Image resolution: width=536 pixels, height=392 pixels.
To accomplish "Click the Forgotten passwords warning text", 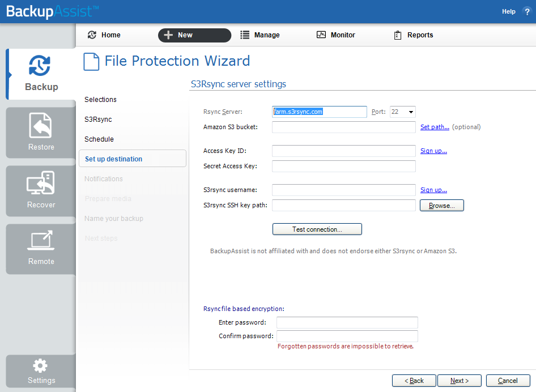I will click(x=346, y=346).
